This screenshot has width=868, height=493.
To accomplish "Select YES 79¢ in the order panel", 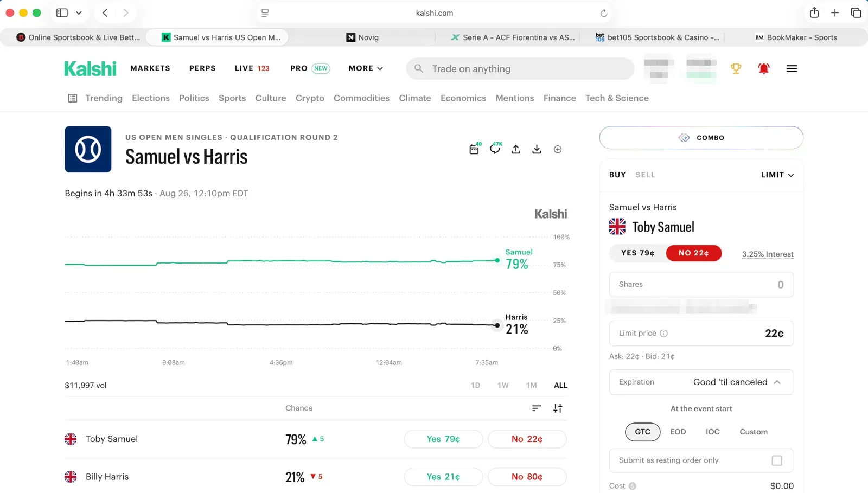I will click(637, 253).
